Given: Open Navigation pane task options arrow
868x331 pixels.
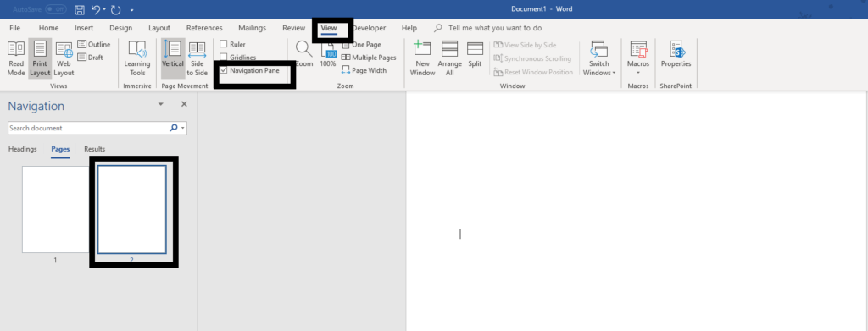Looking at the screenshot, I should coord(161,104).
